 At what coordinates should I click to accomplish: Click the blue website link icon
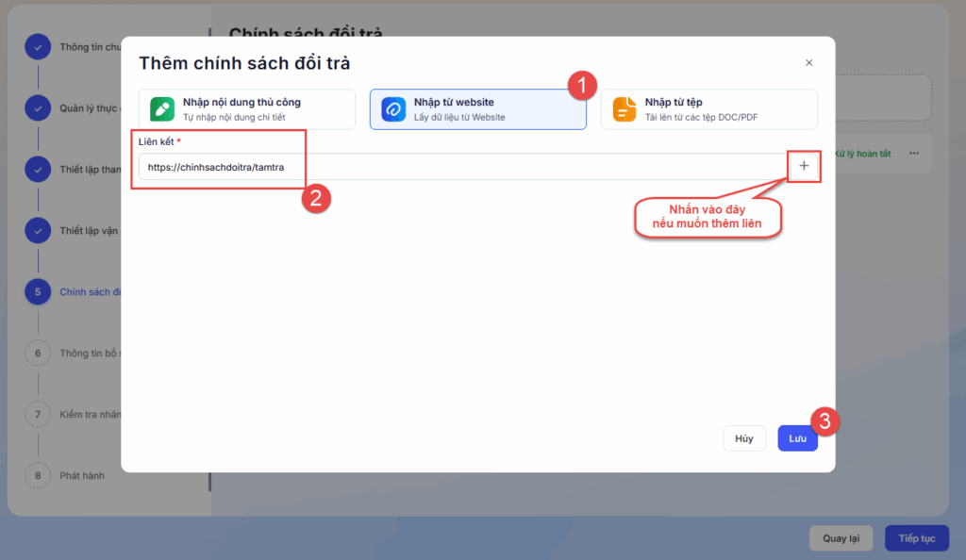click(x=393, y=109)
